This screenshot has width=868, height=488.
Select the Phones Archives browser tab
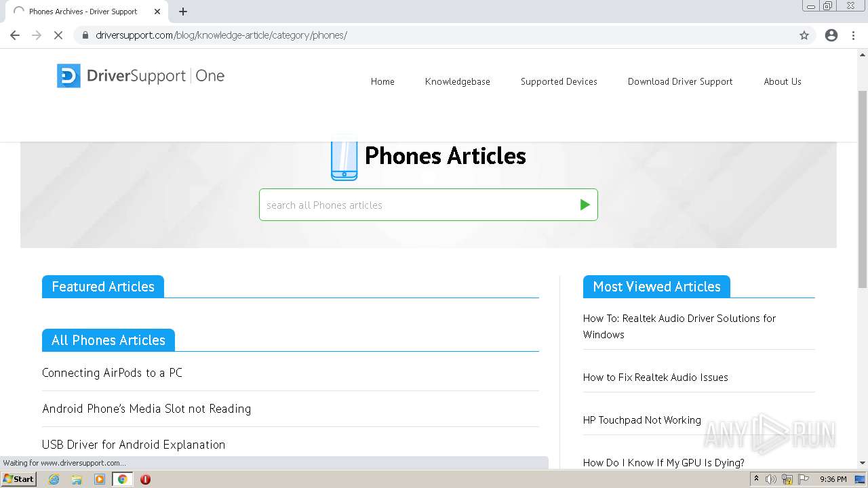point(85,12)
